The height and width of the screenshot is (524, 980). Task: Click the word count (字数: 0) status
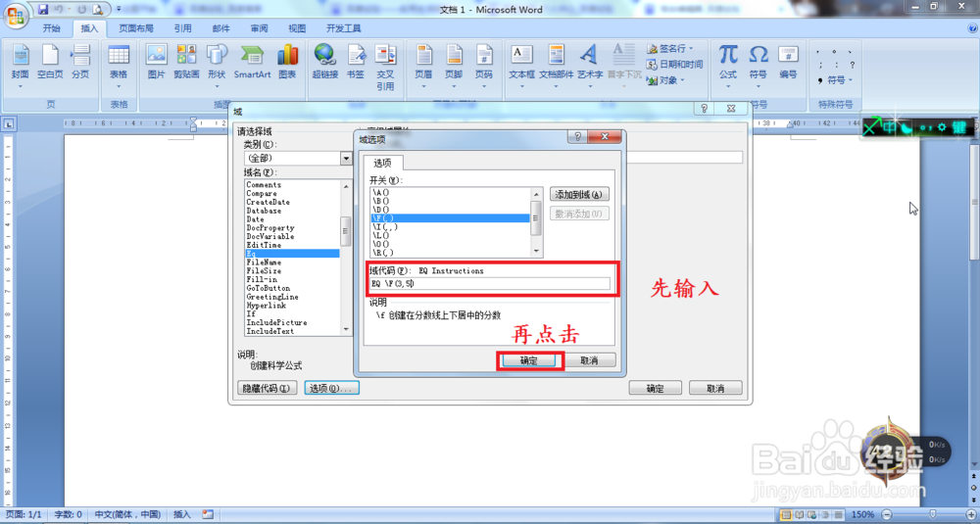click(69, 514)
